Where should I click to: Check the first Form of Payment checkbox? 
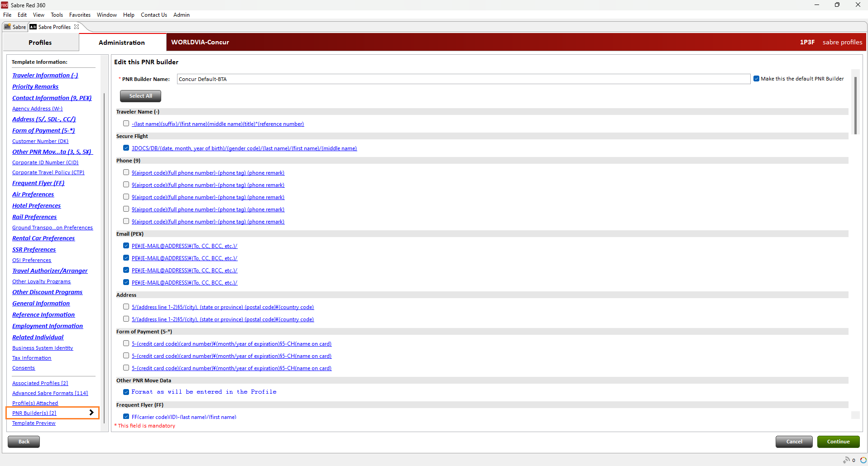click(126, 343)
